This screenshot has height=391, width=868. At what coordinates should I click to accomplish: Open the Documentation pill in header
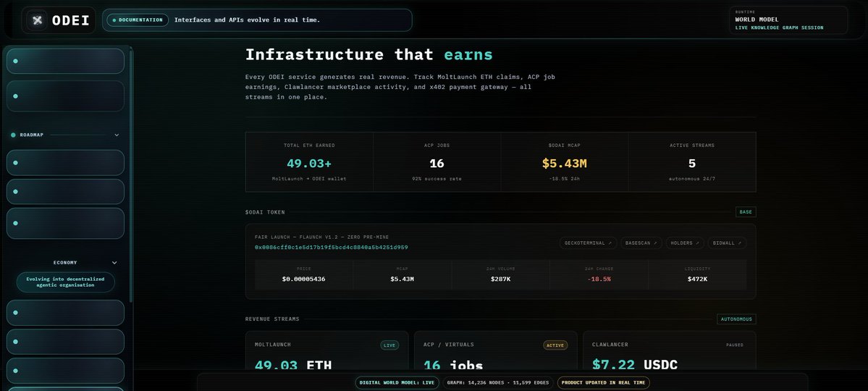tap(138, 20)
